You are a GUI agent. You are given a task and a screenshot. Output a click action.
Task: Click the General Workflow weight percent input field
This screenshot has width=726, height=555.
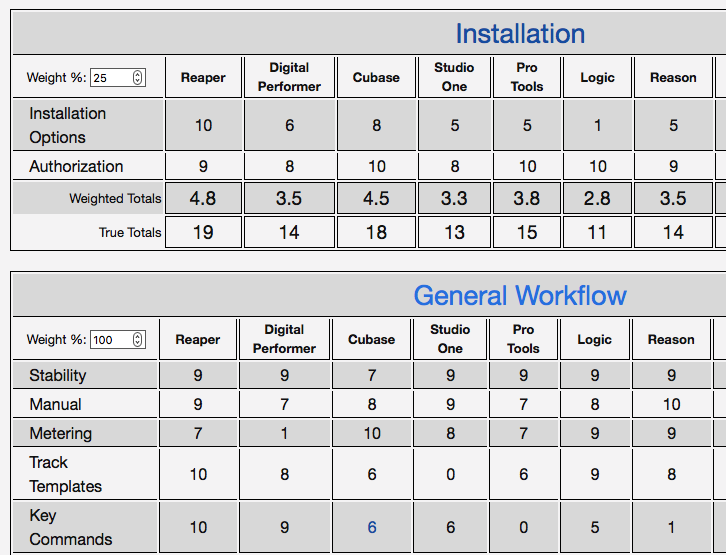point(108,340)
